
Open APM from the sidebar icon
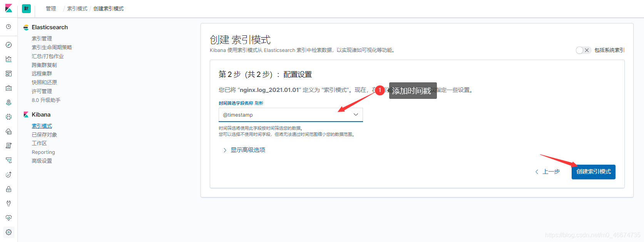click(x=8, y=160)
